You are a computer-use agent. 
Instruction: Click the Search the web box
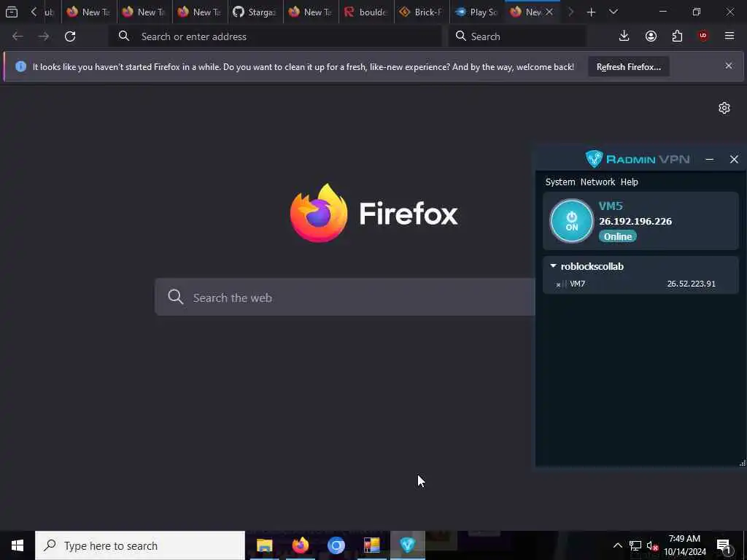coord(345,297)
